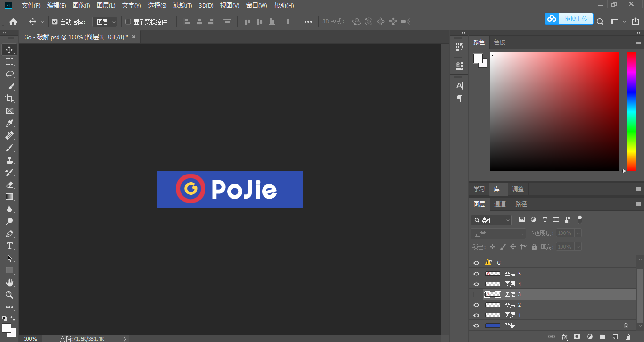Select the Pen tool
The image size is (644, 342).
(9, 234)
